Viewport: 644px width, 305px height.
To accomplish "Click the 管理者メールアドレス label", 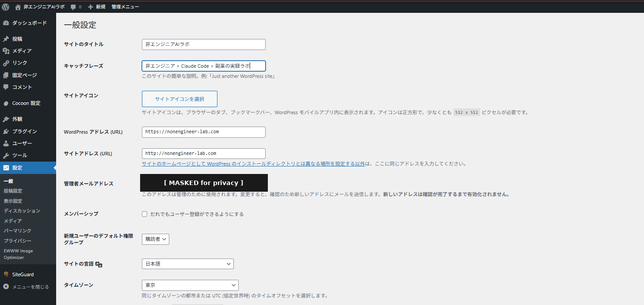I will click(x=89, y=184).
